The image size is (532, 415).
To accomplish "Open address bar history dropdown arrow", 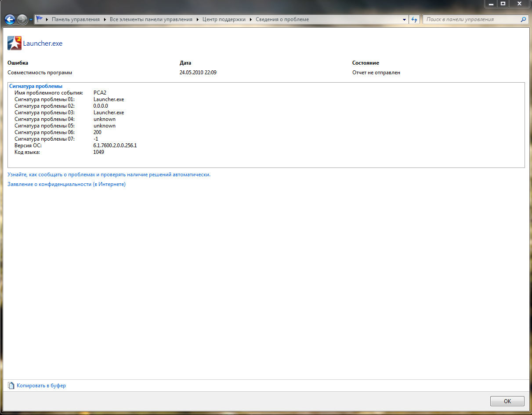I will 405,20.
